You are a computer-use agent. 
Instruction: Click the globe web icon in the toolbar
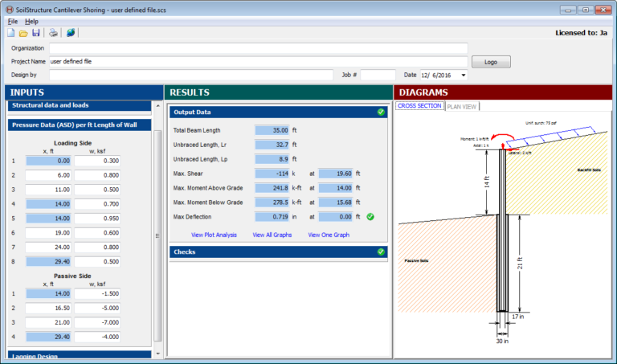[x=71, y=33]
